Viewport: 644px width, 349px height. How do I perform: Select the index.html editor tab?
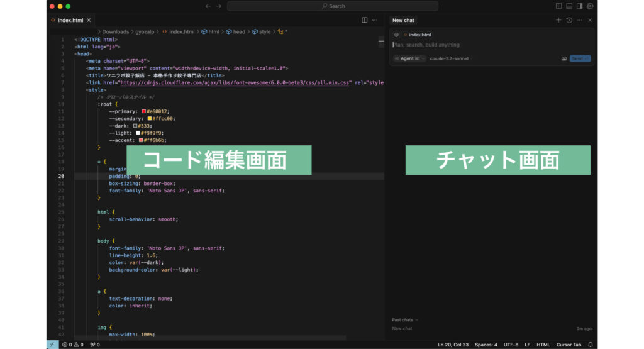click(70, 20)
